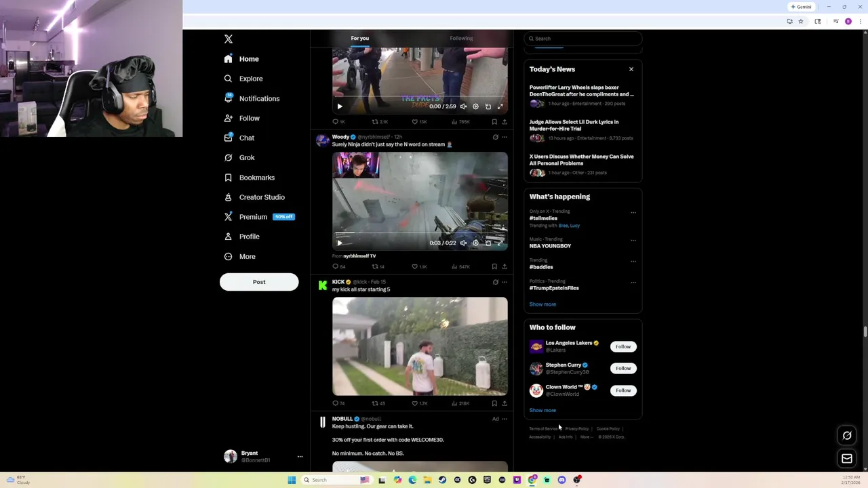Open options for #tellmelies trend

pos(633,212)
